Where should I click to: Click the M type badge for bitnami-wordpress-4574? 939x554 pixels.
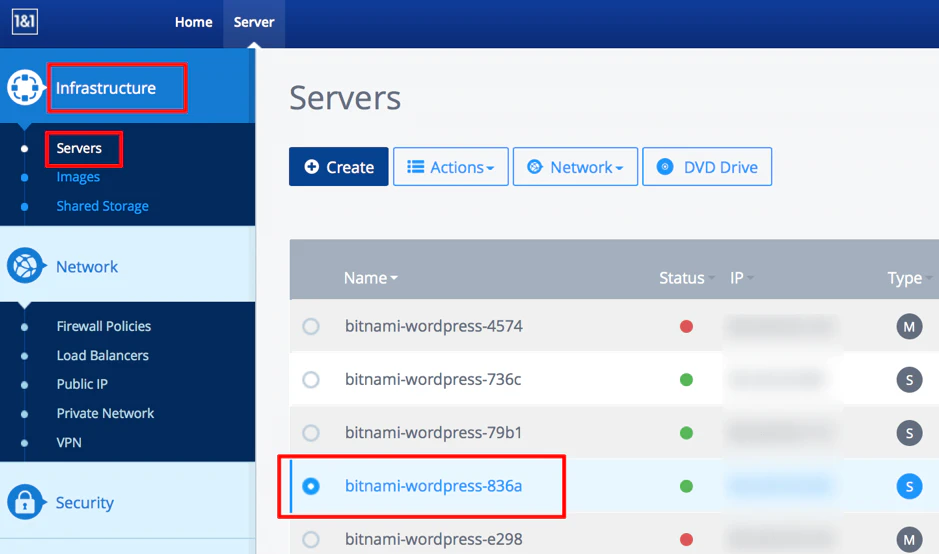[909, 326]
